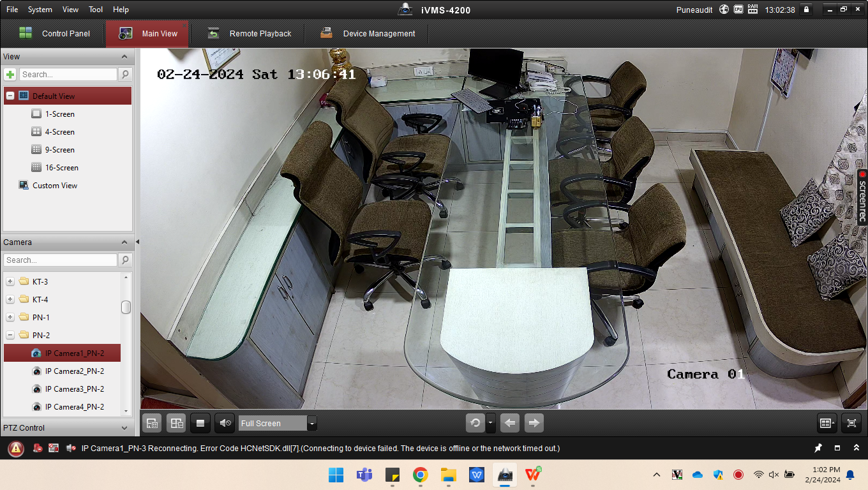Open the Help menu

[121, 10]
